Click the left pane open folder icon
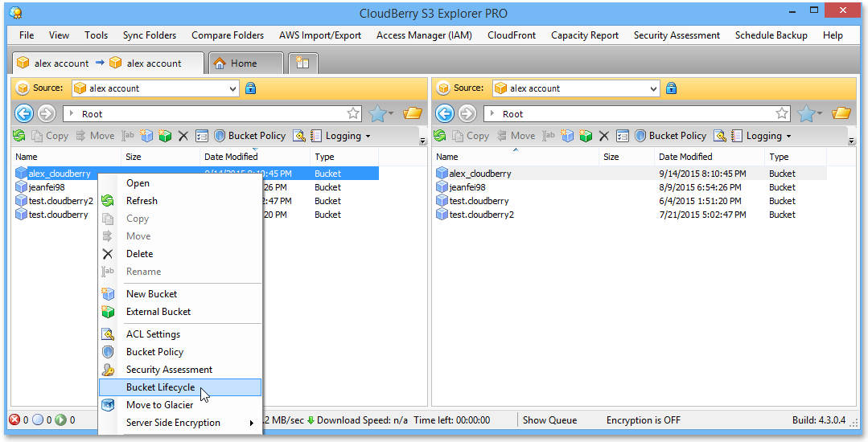 click(413, 113)
